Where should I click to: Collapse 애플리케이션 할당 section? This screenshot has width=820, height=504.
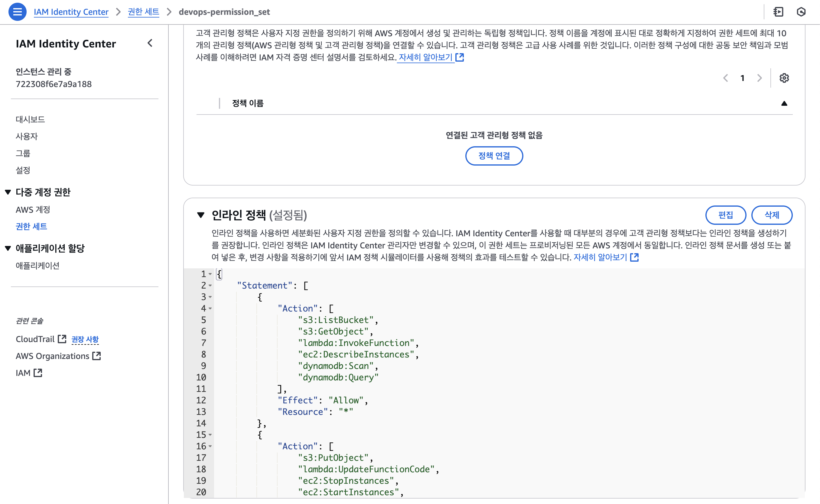(x=8, y=248)
